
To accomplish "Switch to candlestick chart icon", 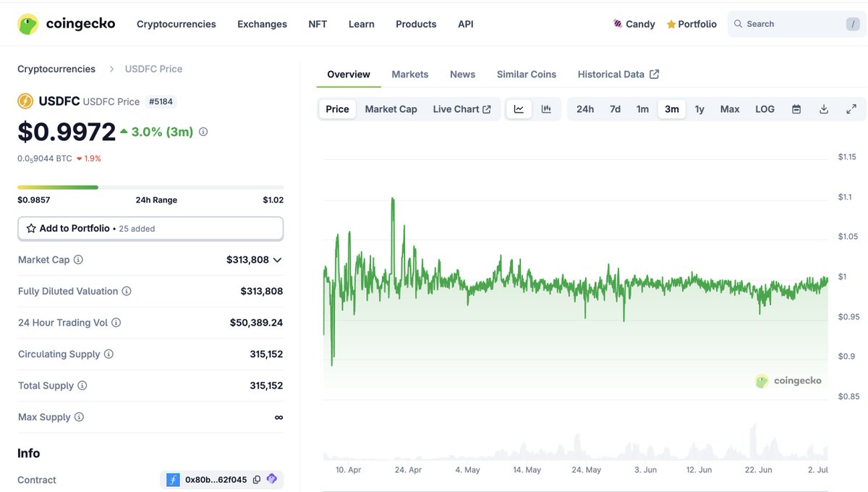I will click(x=546, y=109).
